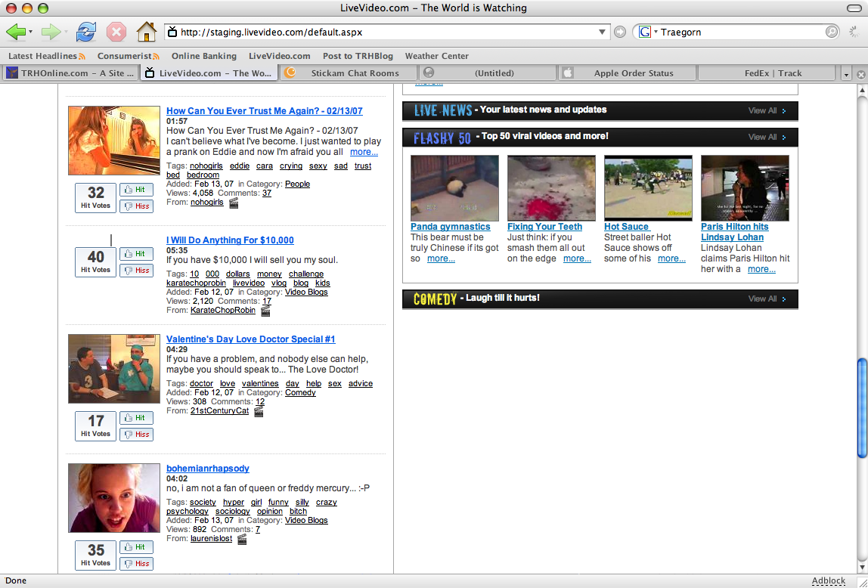The image size is (868, 588).
Task: Click the green forward arrow button
Action: pyautogui.click(x=51, y=32)
